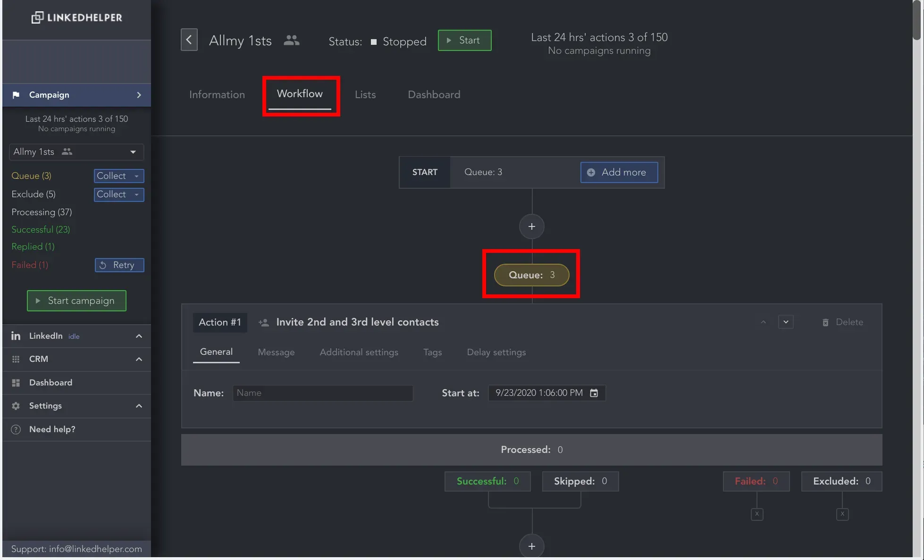This screenshot has height=560, width=924.
Task: Collapse the LinkedIn sidebar section
Action: pyautogui.click(x=139, y=336)
